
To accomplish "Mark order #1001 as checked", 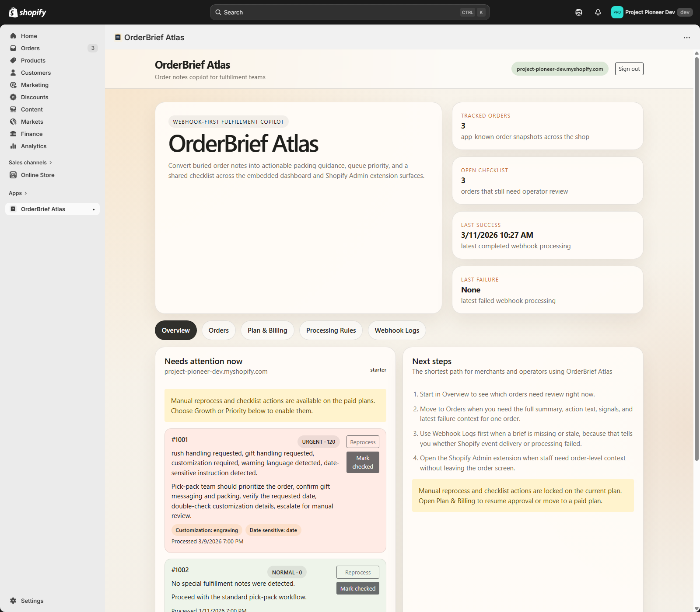I will [363, 462].
